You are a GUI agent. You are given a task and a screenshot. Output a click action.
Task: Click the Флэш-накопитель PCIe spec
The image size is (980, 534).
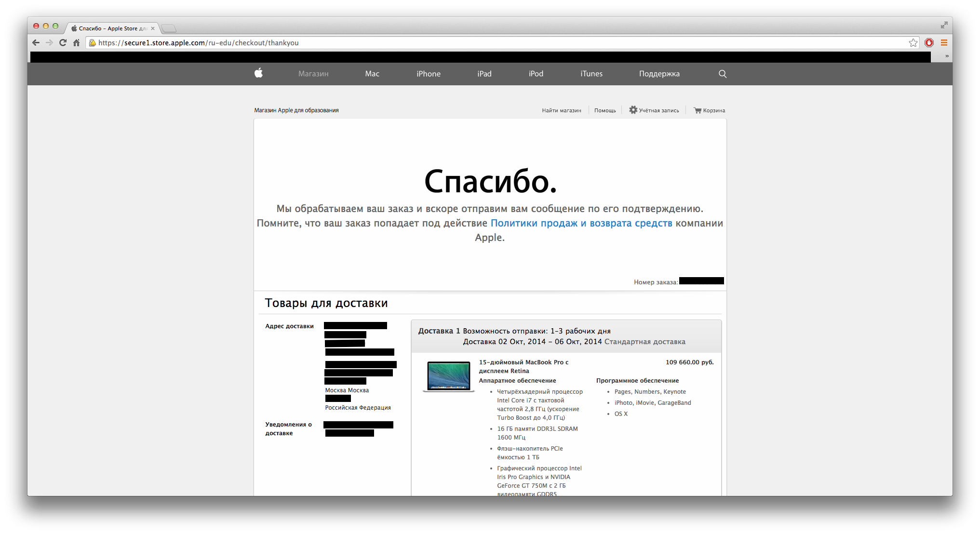[530, 453]
